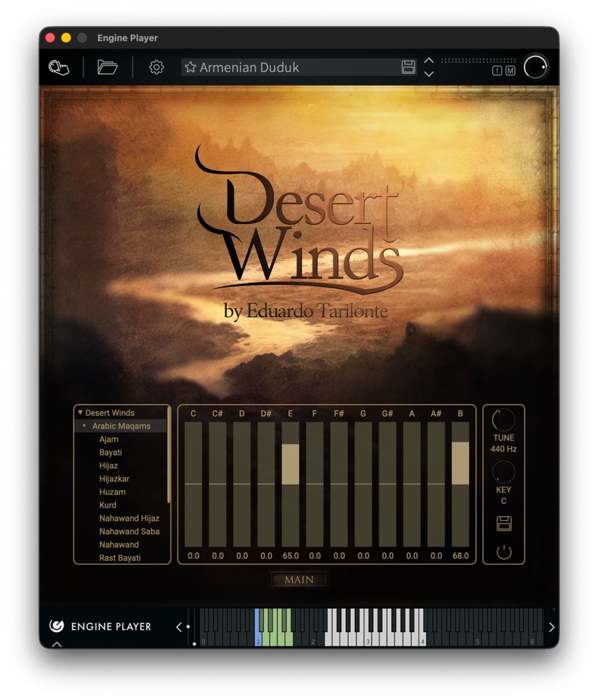
Task: Click the Engine Player logo icon
Action: [x=57, y=626]
